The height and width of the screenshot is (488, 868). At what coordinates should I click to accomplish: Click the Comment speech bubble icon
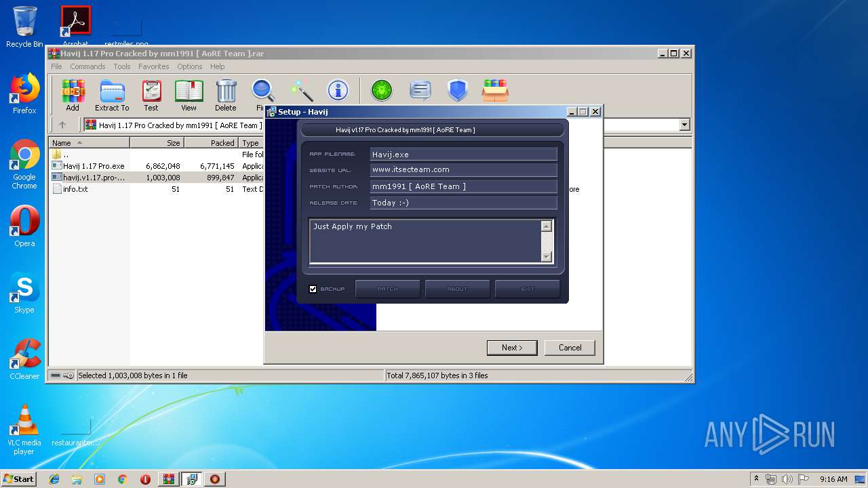[420, 90]
